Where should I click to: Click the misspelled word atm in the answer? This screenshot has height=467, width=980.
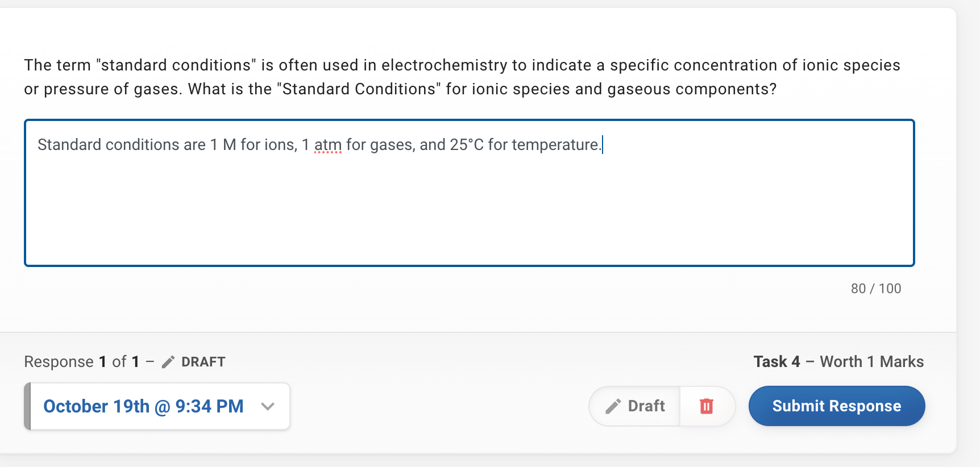tap(327, 145)
